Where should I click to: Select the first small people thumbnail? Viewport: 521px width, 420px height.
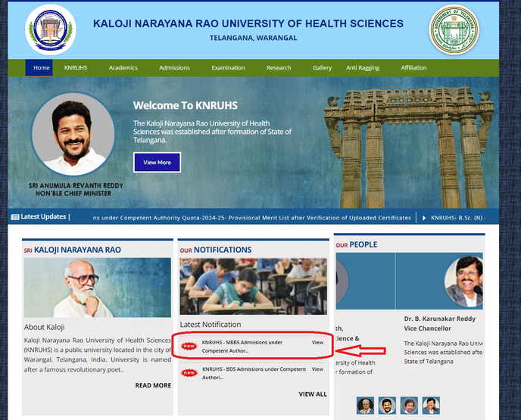(x=365, y=406)
